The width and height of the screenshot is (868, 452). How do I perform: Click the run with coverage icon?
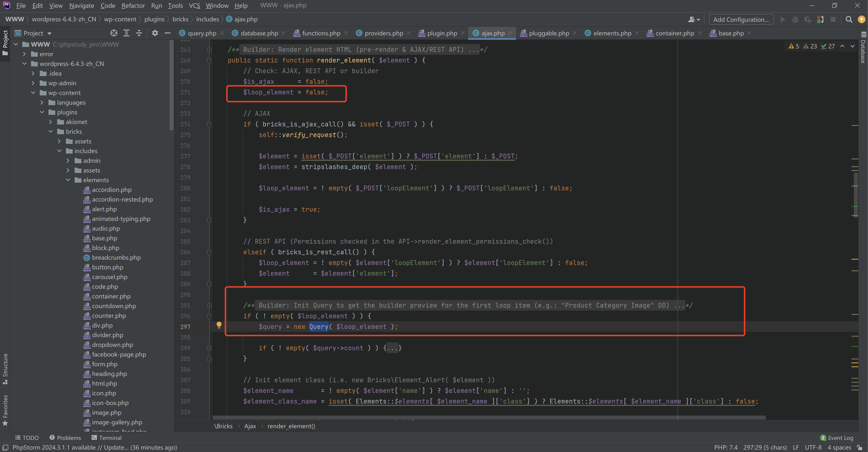pyautogui.click(x=808, y=20)
